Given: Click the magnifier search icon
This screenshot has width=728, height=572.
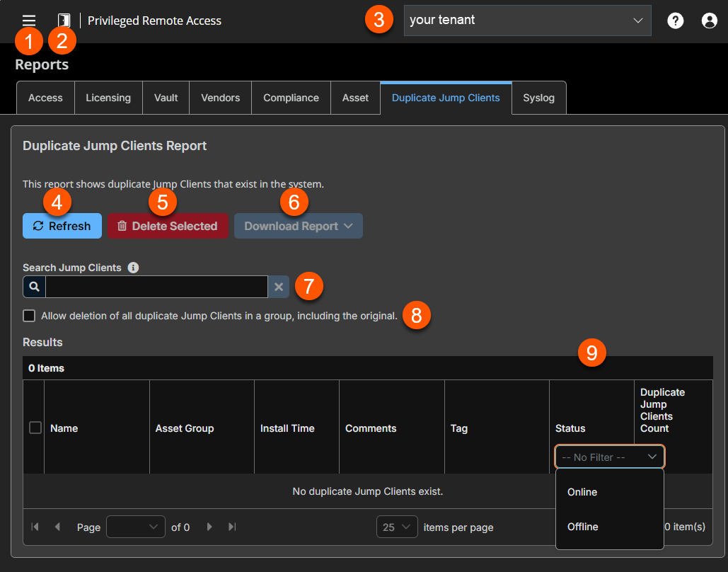Looking at the screenshot, I should tap(35, 287).
